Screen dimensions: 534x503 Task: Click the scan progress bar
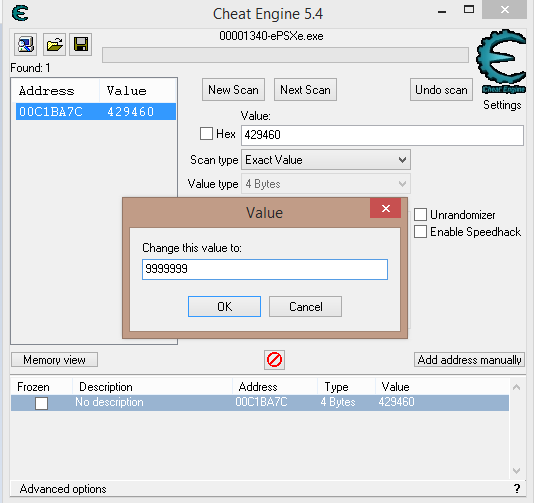(x=285, y=55)
